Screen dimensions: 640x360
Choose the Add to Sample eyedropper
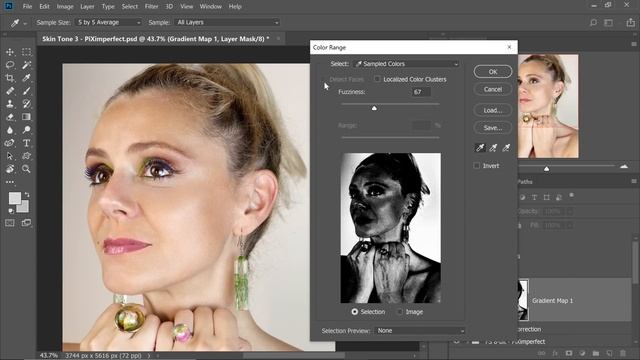pos(493,148)
